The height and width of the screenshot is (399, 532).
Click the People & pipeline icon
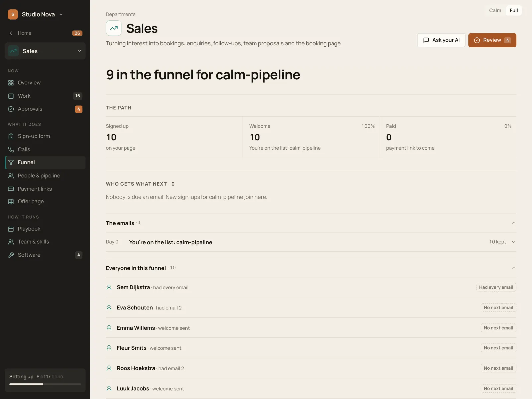(x=11, y=176)
